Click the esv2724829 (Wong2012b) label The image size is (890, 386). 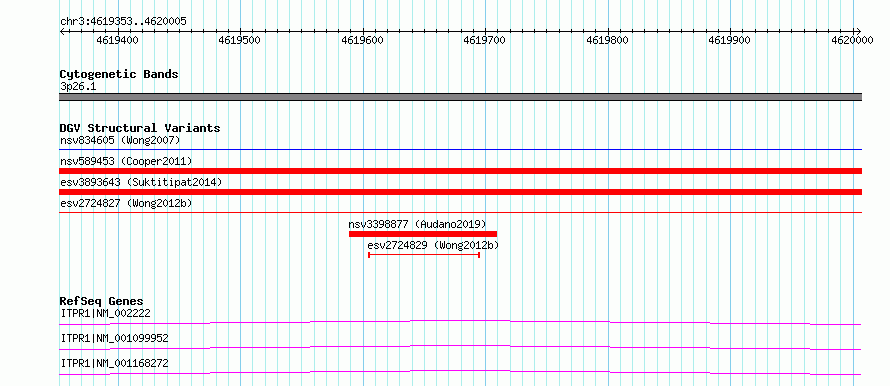[433, 245]
